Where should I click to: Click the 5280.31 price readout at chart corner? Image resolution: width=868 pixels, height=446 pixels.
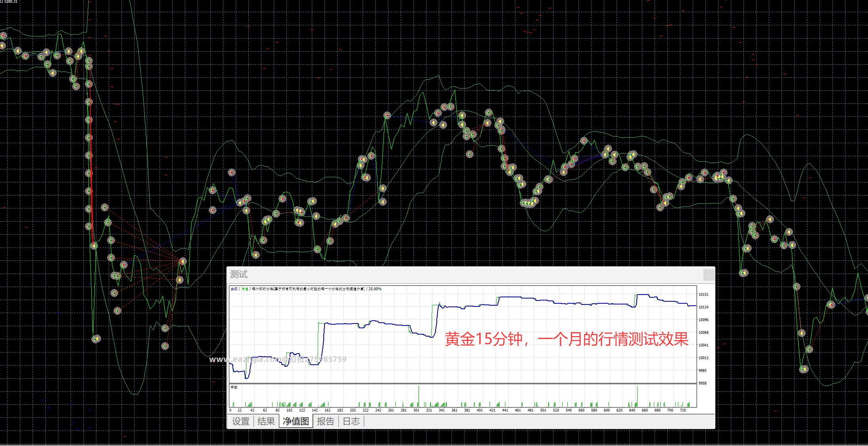click(11, 2)
